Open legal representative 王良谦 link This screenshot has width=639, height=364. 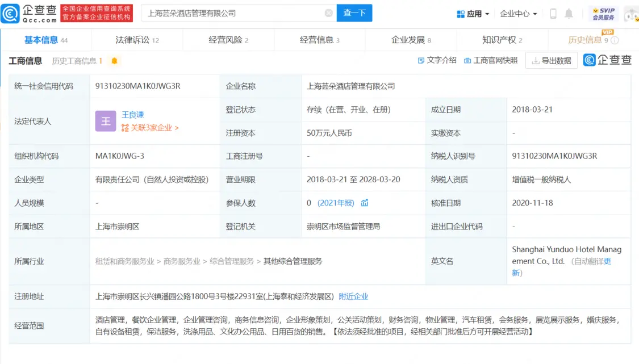(133, 115)
